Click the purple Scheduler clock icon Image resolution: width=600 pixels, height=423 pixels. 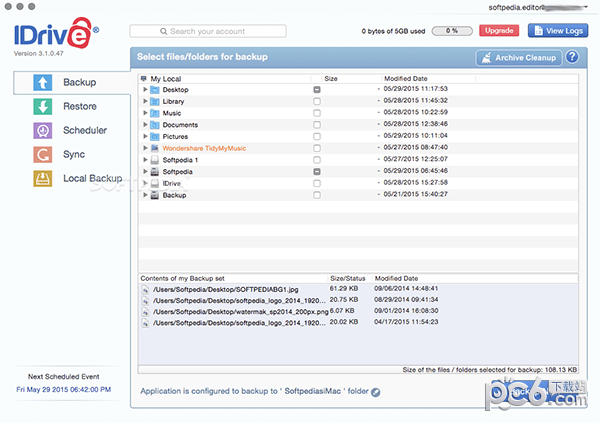coord(42,131)
